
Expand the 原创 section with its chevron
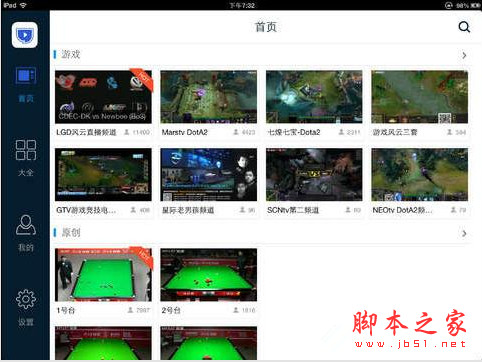pyautogui.click(x=464, y=233)
